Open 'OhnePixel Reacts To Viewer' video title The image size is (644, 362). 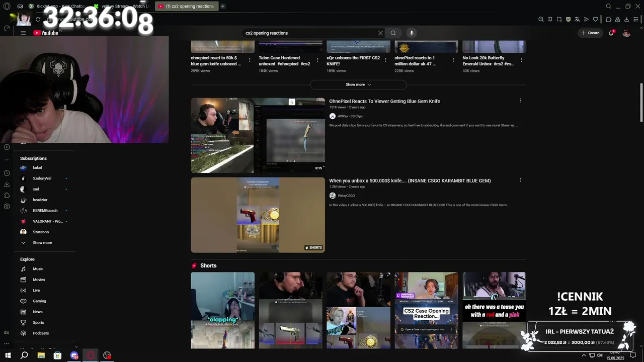[384, 101]
